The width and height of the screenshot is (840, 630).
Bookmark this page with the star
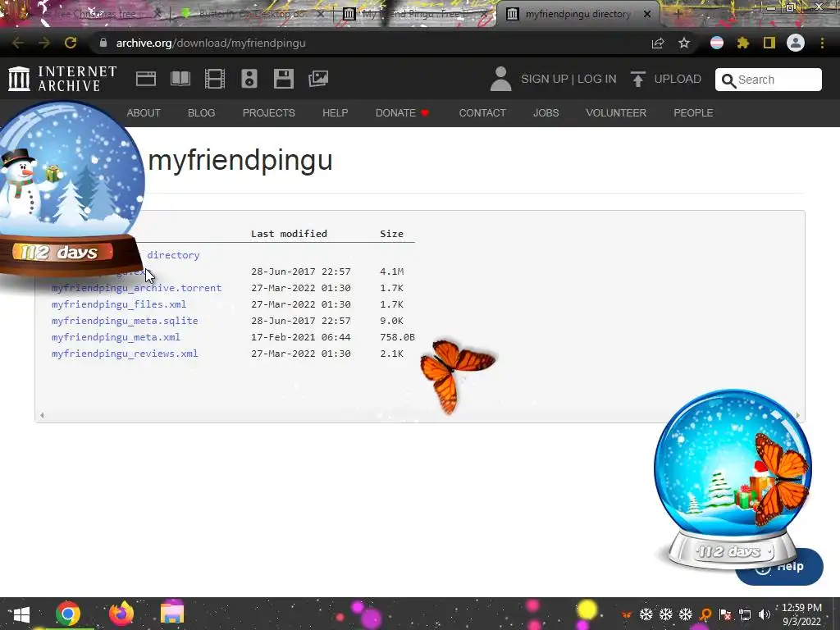point(684,43)
